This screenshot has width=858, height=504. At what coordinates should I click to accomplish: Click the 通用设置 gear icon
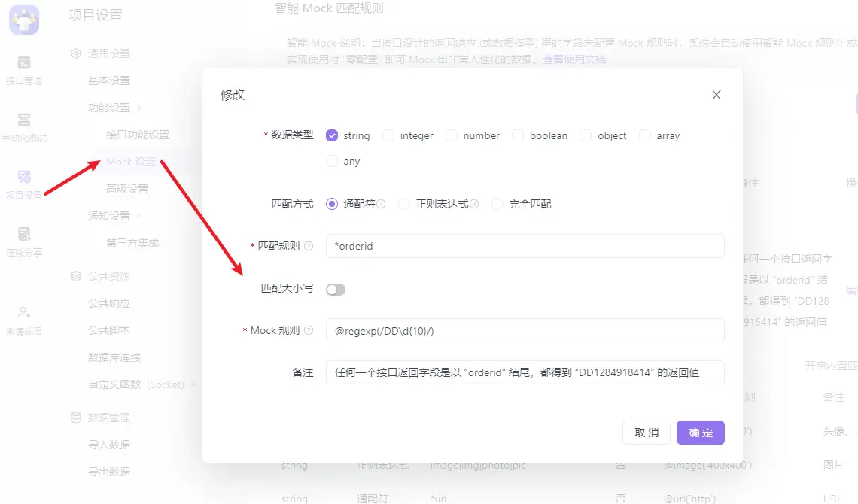76,53
